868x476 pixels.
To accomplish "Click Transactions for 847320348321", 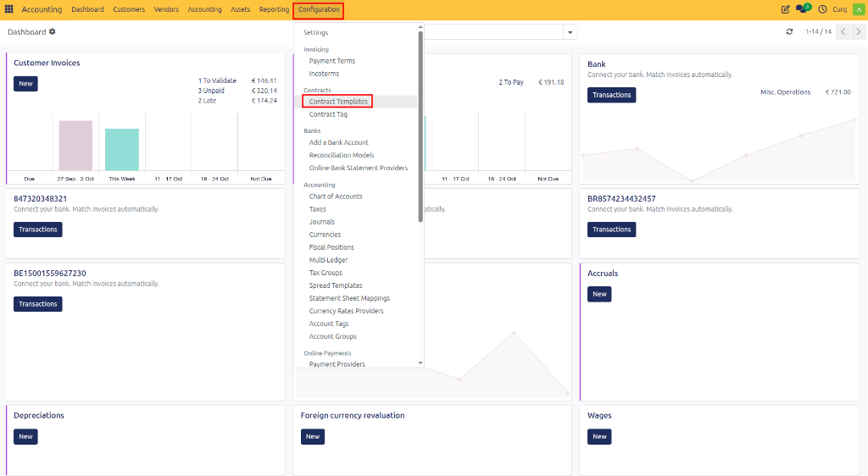I will click(37, 230).
